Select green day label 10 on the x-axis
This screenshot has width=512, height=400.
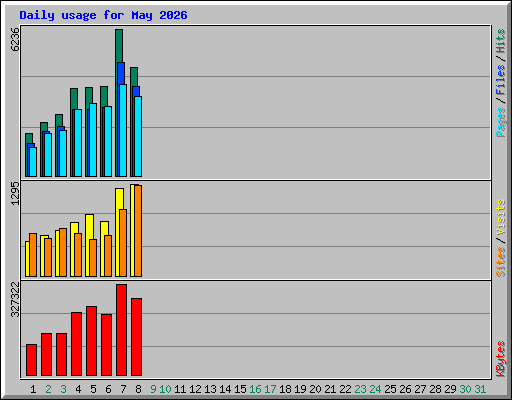(x=165, y=389)
